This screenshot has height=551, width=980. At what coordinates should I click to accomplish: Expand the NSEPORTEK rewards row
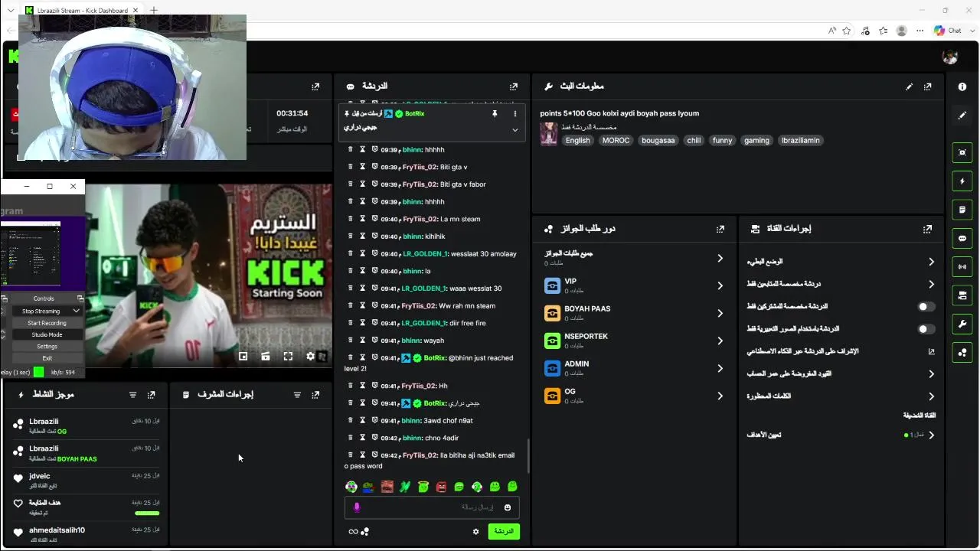633,341
